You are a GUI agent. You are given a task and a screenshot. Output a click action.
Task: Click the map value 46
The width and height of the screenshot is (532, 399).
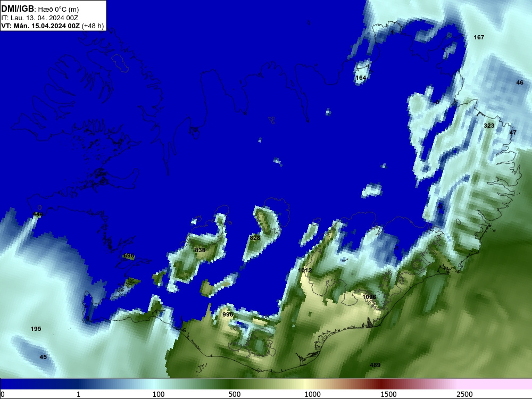tap(520, 82)
